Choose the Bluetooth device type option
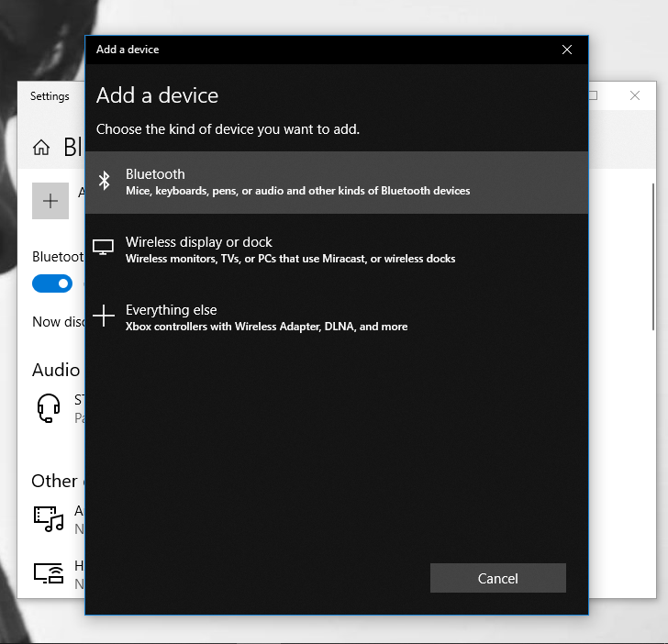The image size is (668, 644). 336,182
